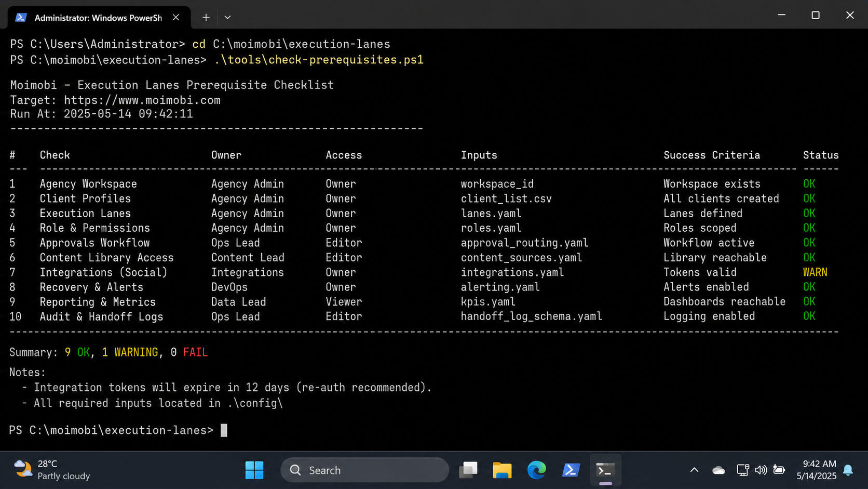Click the active Terminal icon on the taskbar

tap(605, 470)
